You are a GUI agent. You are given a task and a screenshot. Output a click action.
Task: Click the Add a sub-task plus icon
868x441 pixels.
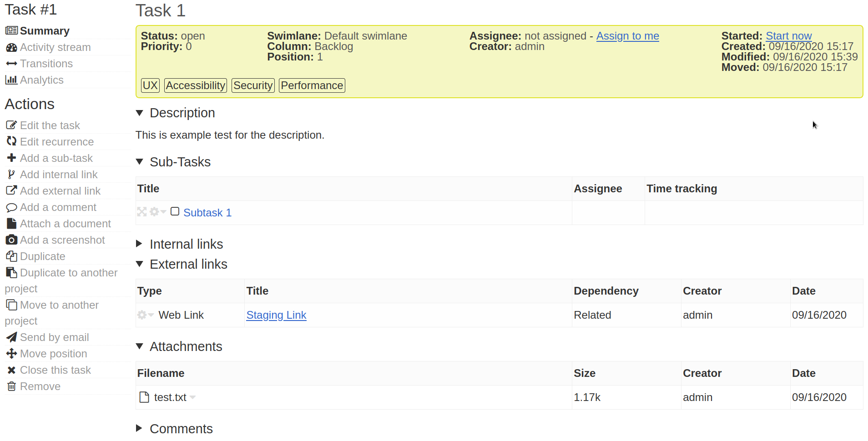[x=11, y=158]
